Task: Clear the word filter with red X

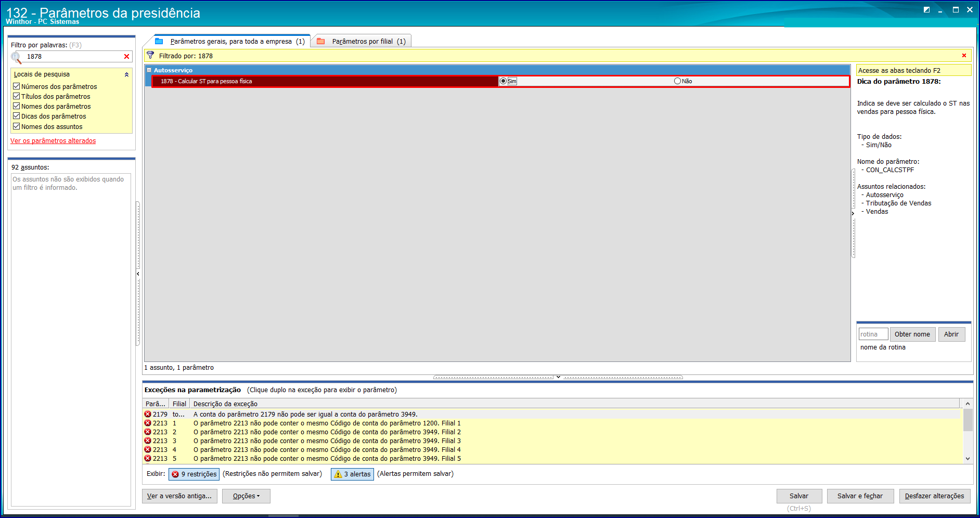Action: [126, 57]
